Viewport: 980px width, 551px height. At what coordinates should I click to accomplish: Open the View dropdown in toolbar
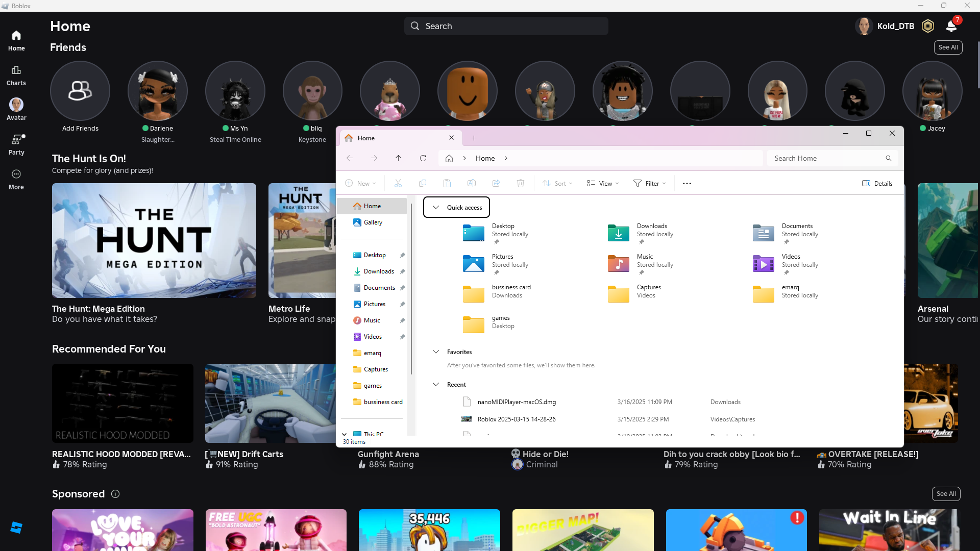[x=603, y=184]
